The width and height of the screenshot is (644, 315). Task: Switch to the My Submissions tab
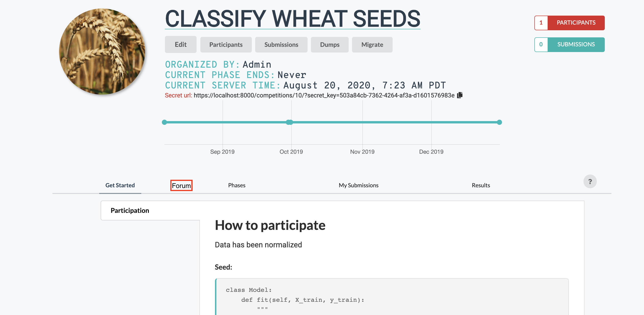coord(358,185)
